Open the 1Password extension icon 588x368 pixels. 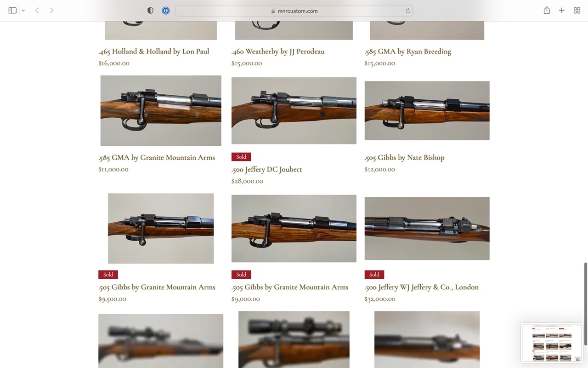click(166, 11)
